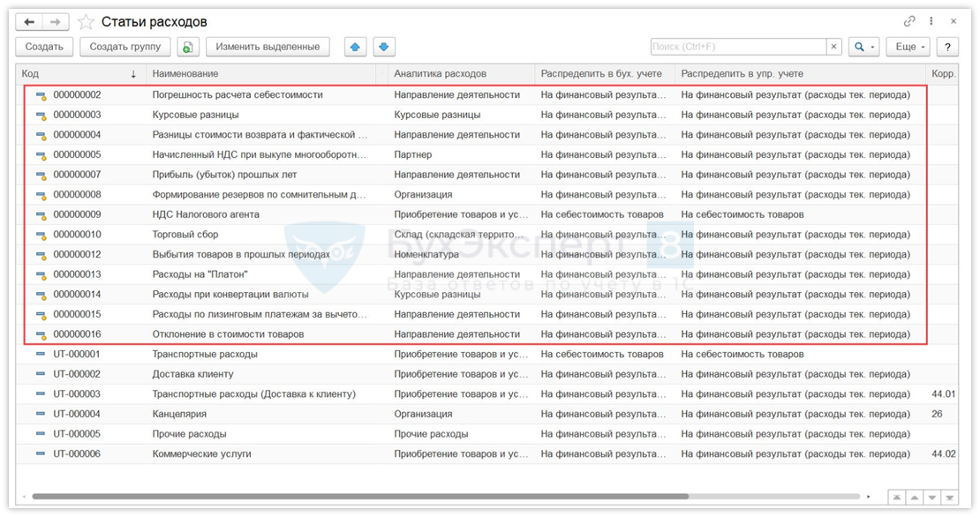Click the row icon for code 000000010
Screen dimensions: 980x517
(41, 235)
